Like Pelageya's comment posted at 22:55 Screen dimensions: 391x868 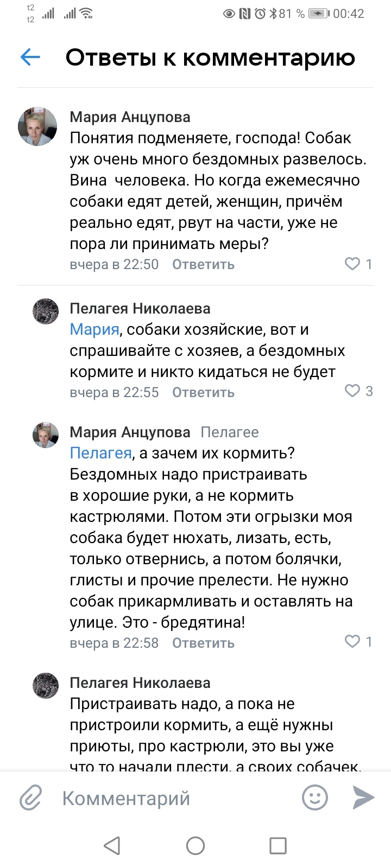[353, 391]
